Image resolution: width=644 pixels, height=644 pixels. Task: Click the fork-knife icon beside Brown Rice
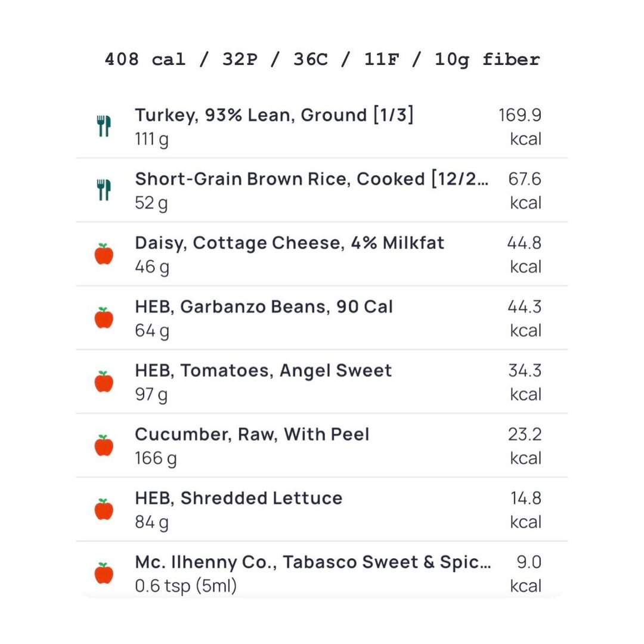pos(104,190)
